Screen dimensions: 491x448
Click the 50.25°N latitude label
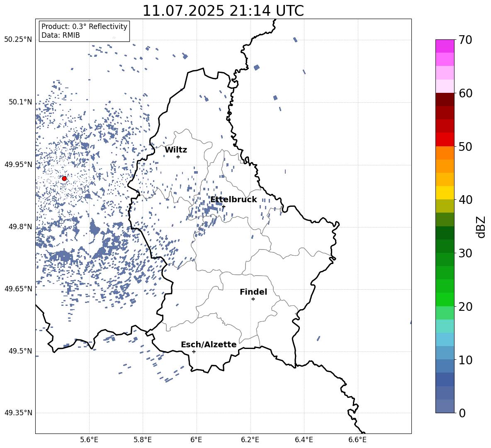(x=18, y=40)
